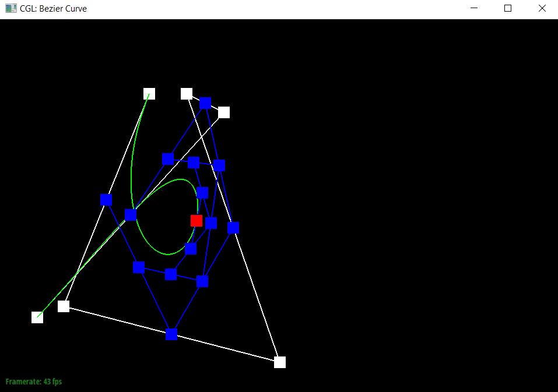558x392 pixels.
Task: Click the blue point where the green curve crosses itself
Action: point(131,215)
